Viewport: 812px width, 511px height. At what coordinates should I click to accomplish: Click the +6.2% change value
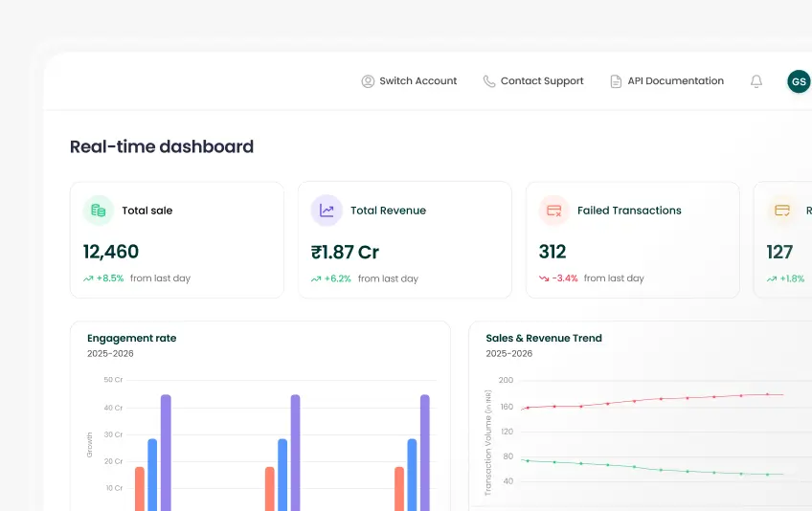pyautogui.click(x=338, y=279)
